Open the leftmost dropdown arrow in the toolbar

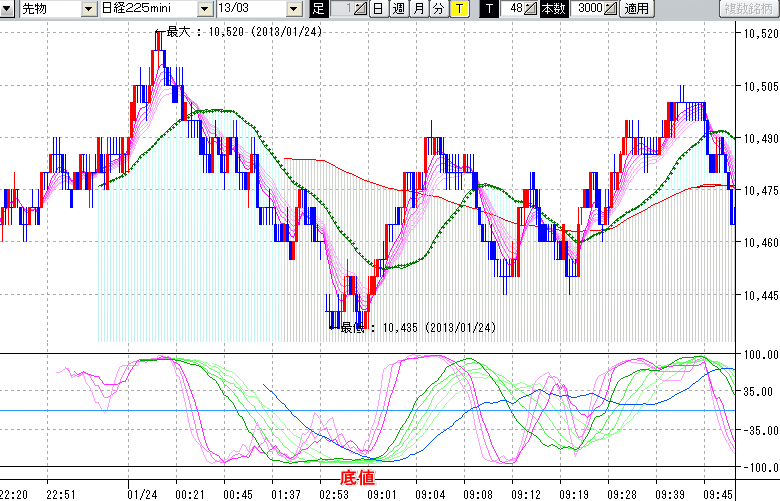pos(8,9)
